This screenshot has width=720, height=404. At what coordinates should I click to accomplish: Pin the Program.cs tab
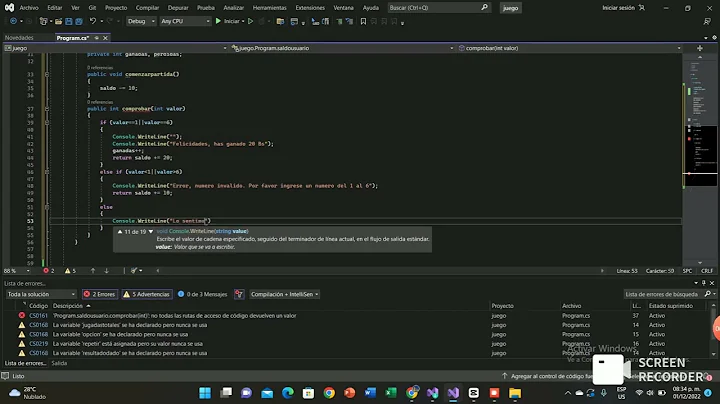point(96,38)
